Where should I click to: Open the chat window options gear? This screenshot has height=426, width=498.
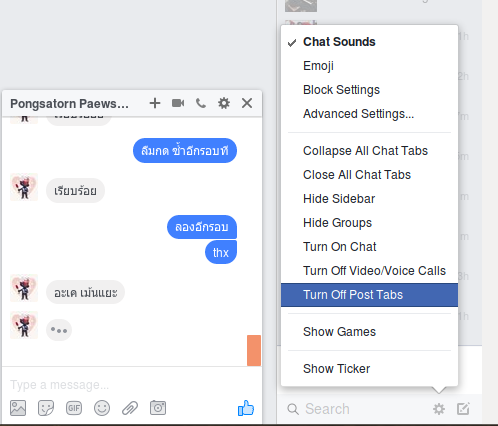pos(224,103)
